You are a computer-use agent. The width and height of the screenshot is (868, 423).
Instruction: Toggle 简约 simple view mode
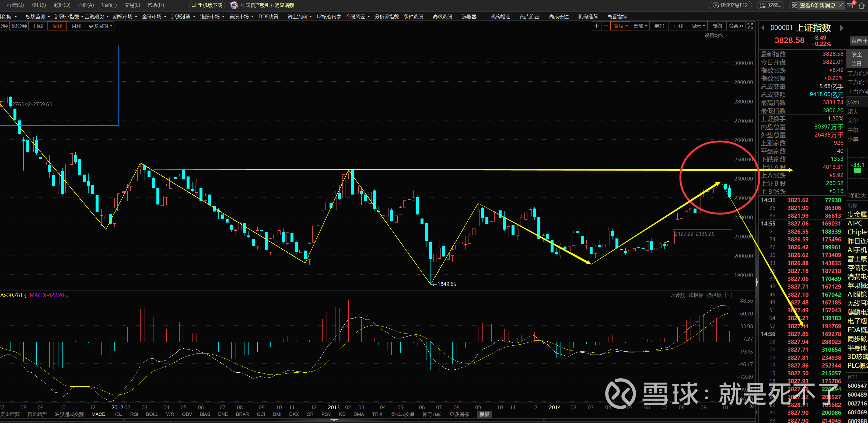pyautogui.click(x=717, y=26)
